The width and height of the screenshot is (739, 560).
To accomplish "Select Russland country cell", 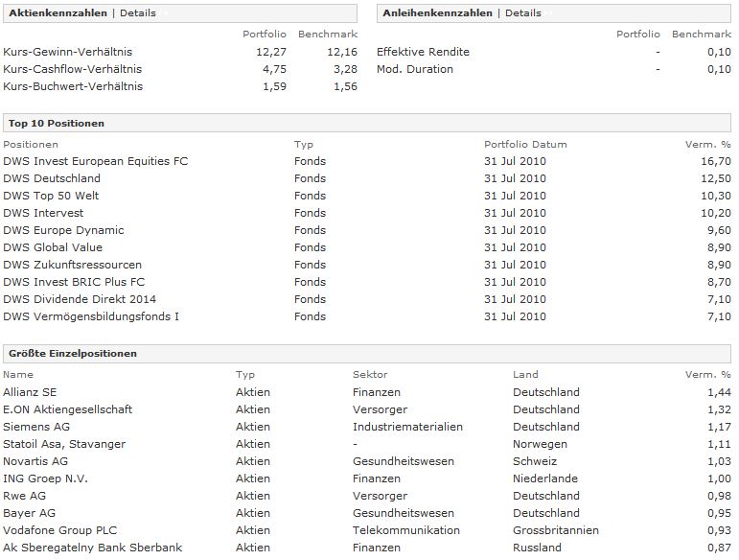I will tap(537, 548).
